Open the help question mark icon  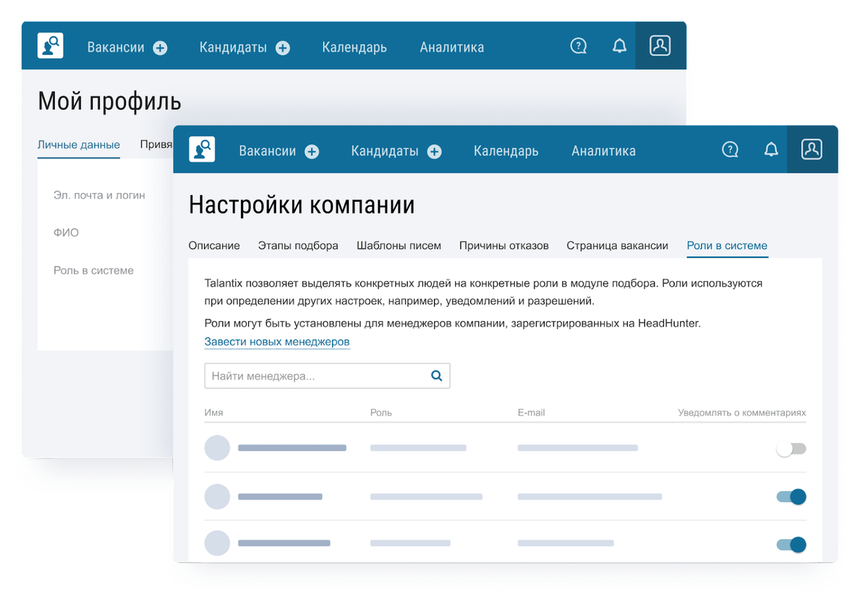(x=730, y=150)
